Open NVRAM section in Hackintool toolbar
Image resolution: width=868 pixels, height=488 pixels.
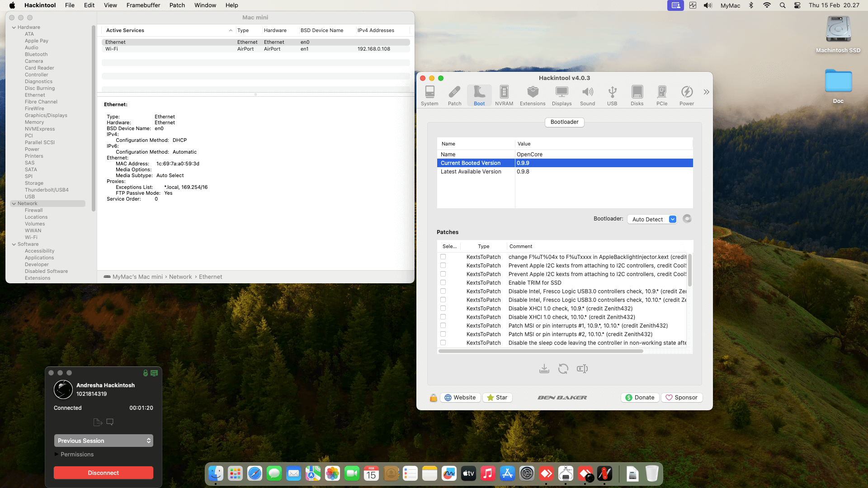pos(504,95)
